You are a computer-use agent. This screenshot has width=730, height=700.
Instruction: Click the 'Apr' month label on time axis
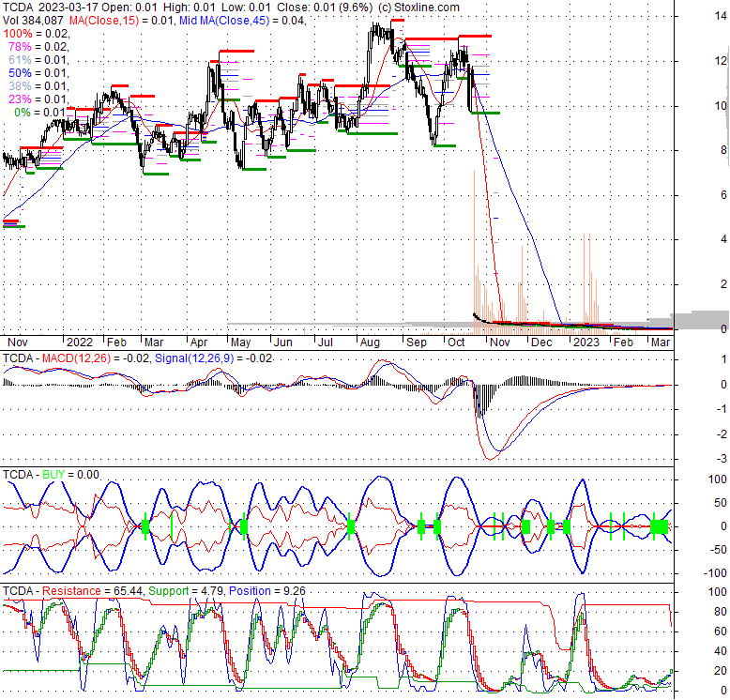(x=199, y=342)
